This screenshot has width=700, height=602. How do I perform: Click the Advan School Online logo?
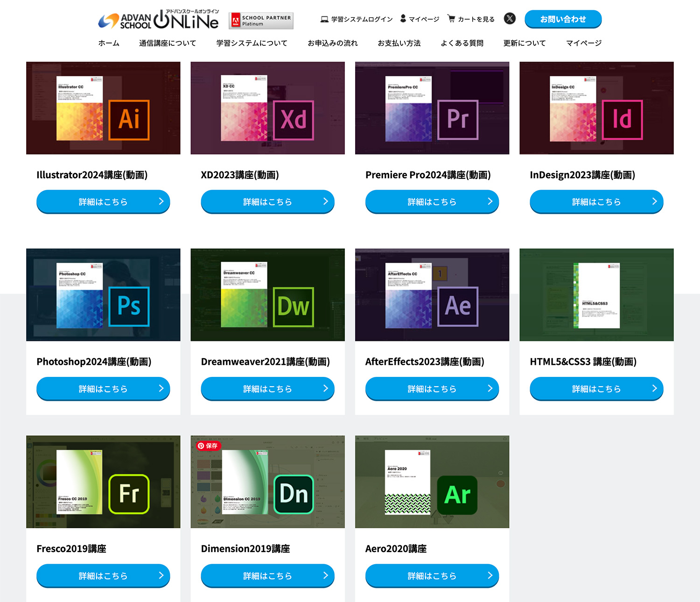[158, 20]
